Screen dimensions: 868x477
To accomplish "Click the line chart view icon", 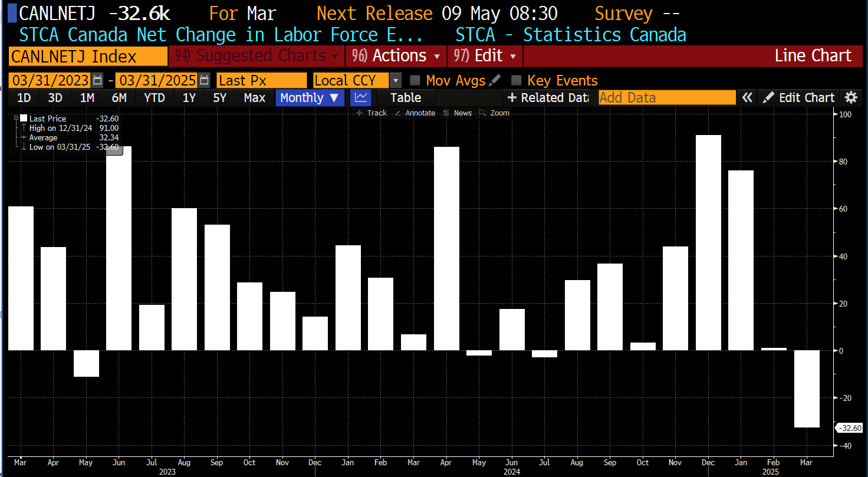I will point(360,98).
